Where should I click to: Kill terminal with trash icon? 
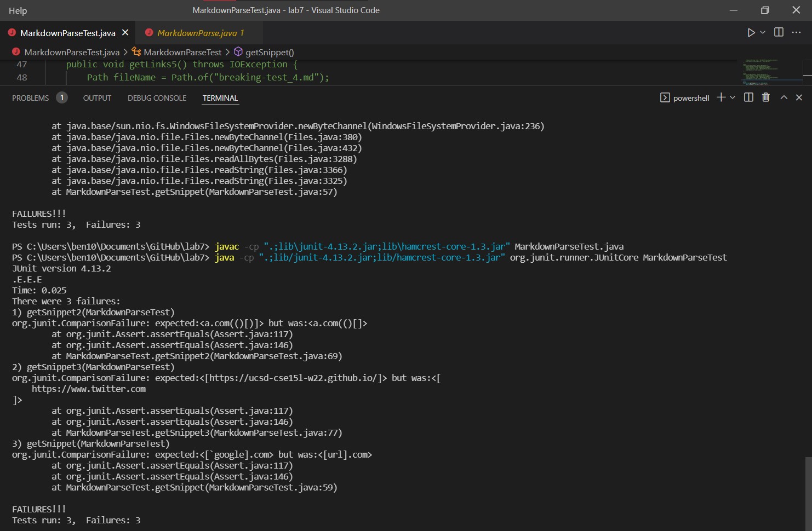pyautogui.click(x=766, y=97)
